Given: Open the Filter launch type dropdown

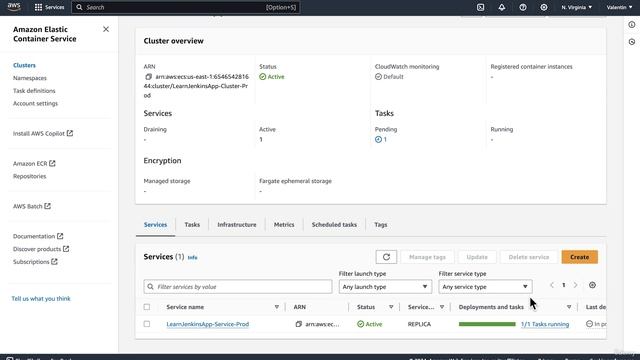Looking at the screenshot, I should tap(385, 287).
